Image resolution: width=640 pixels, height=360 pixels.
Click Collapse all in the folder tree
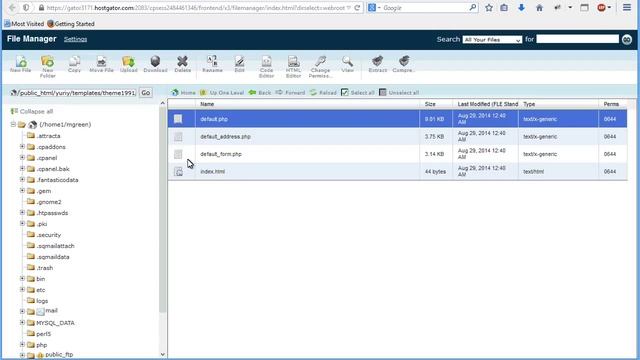32,111
